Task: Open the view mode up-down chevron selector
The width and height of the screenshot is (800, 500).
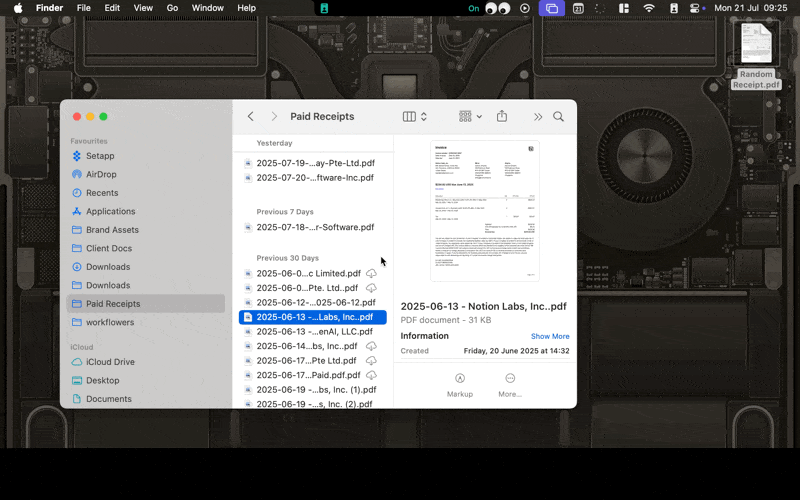Action: 423,116
